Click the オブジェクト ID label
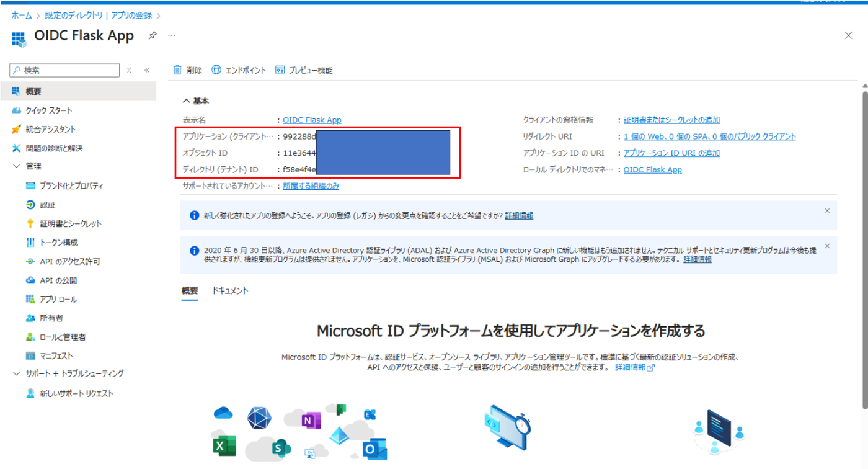This screenshot has width=868, height=469. tap(205, 153)
